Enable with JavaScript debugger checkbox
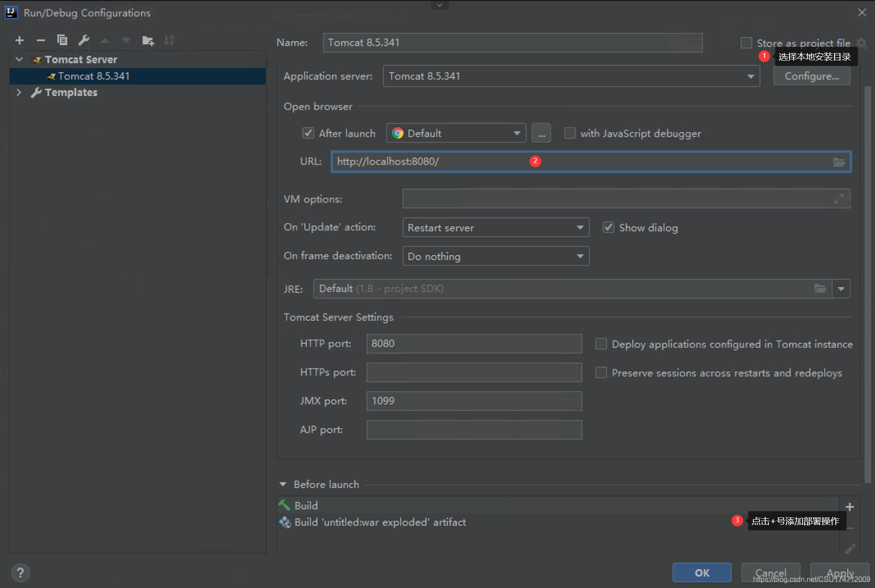 coord(570,133)
